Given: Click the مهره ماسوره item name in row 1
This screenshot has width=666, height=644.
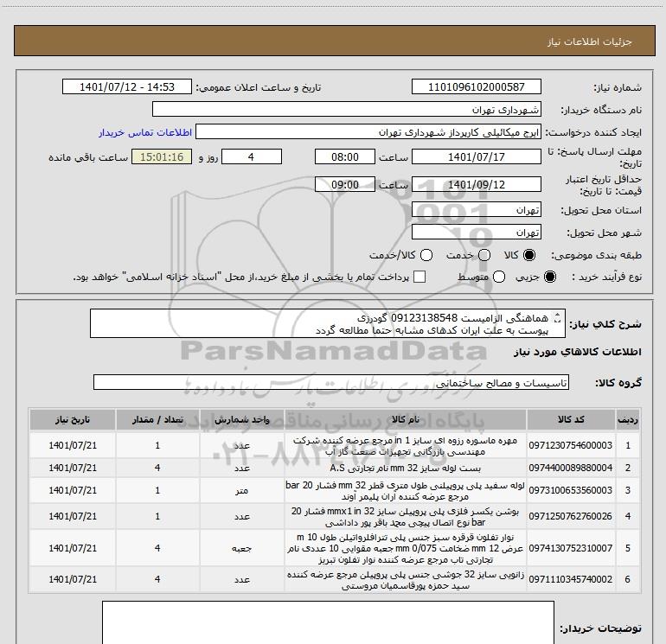Looking at the screenshot, I should [405, 446].
